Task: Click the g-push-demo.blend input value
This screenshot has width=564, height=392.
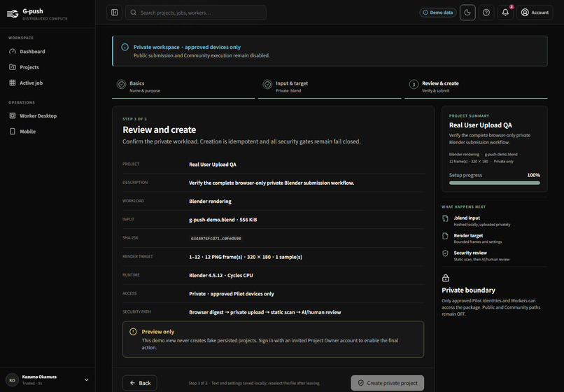Action: pyautogui.click(x=223, y=220)
